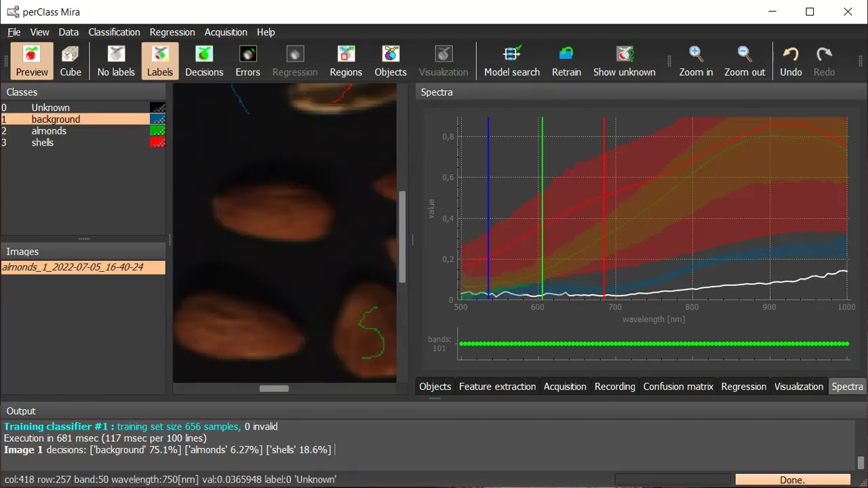Click the image vertical scrollbar

tap(402, 237)
